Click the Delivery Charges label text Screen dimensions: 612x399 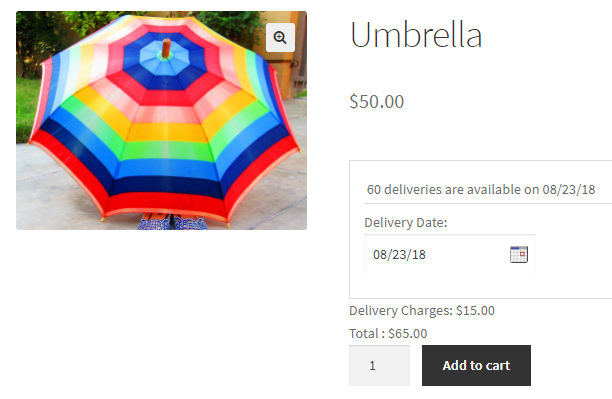coord(401,311)
